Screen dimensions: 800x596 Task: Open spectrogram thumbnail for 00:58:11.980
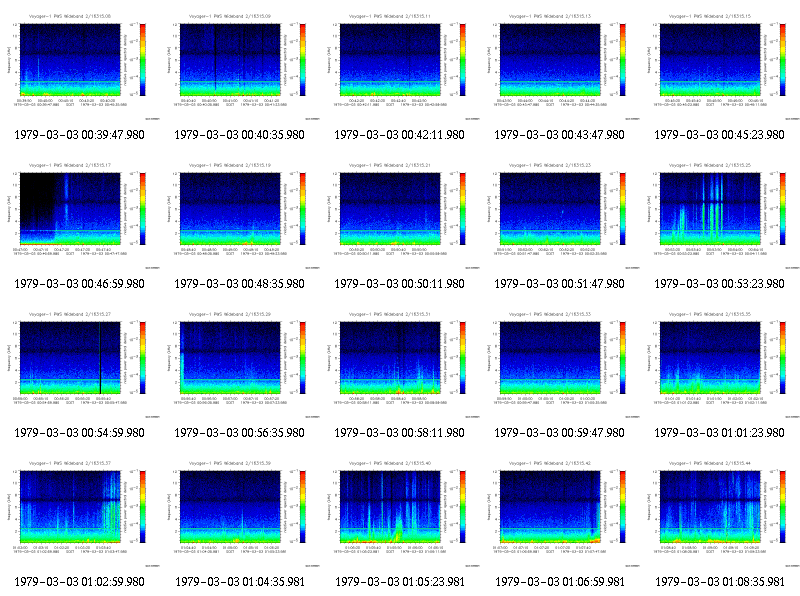[x=400, y=362]
